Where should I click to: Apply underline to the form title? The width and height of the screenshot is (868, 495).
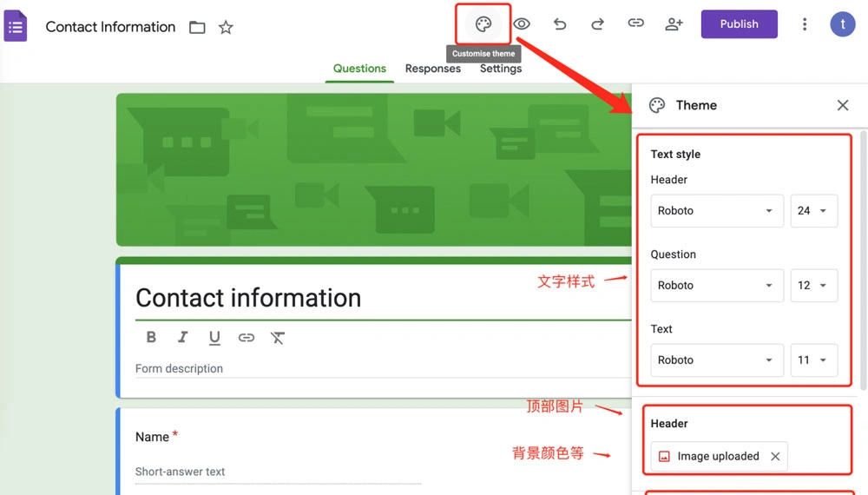[x=214, y=338]
